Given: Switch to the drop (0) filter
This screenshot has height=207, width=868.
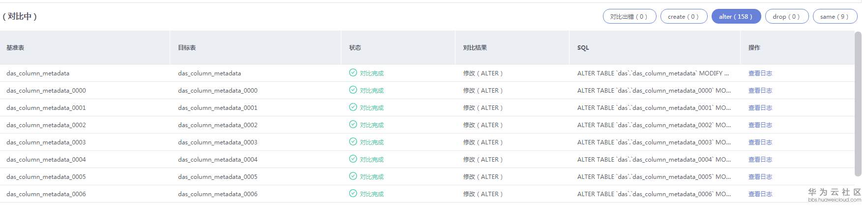Looking at the screenshot, I should [786, 17].
